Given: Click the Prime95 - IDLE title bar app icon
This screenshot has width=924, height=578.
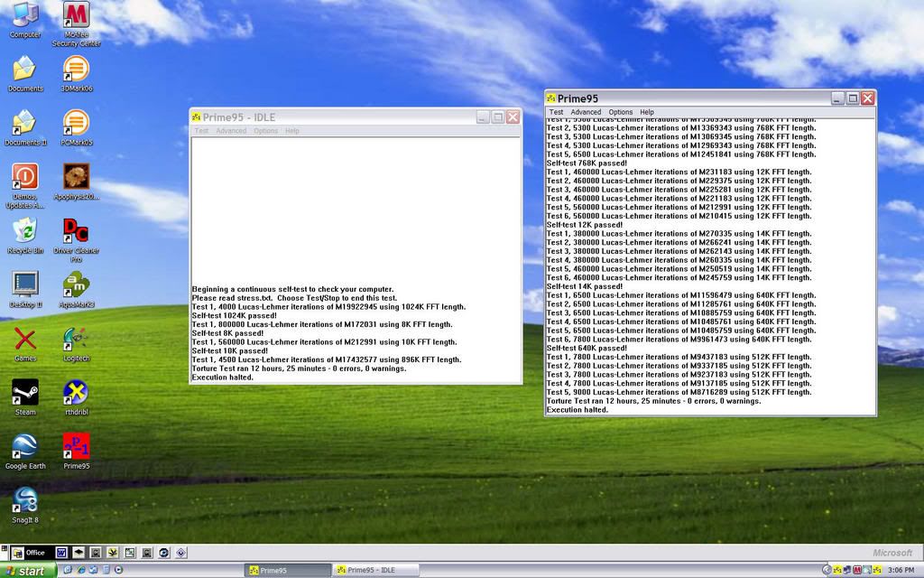Looking at the screenshot, I should (197, 117).
